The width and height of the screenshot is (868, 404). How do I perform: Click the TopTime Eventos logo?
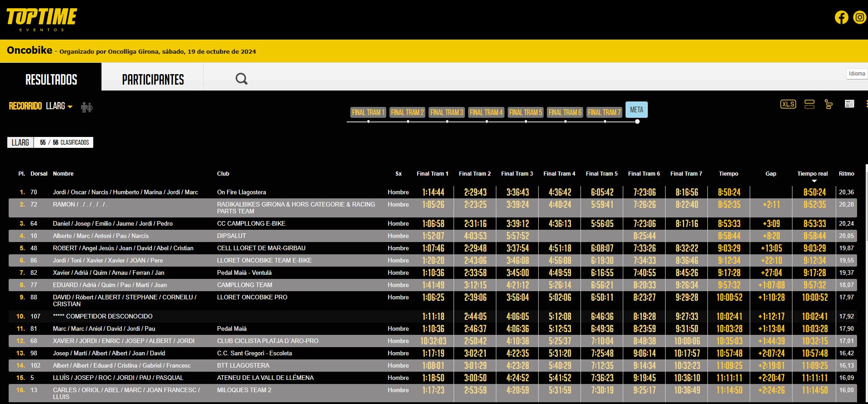[x=41, y=20]
